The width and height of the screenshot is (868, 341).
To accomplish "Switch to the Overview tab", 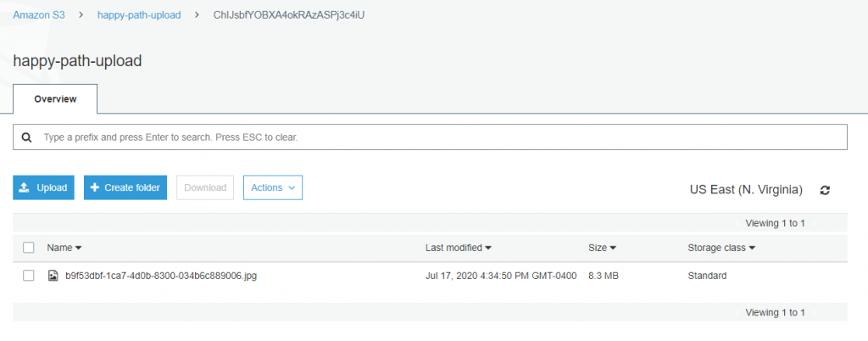I will 55,99.
